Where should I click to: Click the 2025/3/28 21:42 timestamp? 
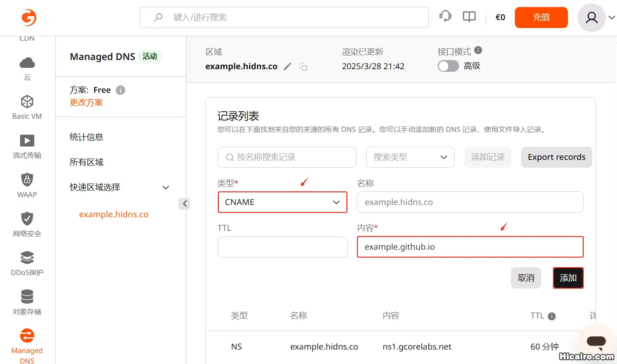click(x=373, y=67)
